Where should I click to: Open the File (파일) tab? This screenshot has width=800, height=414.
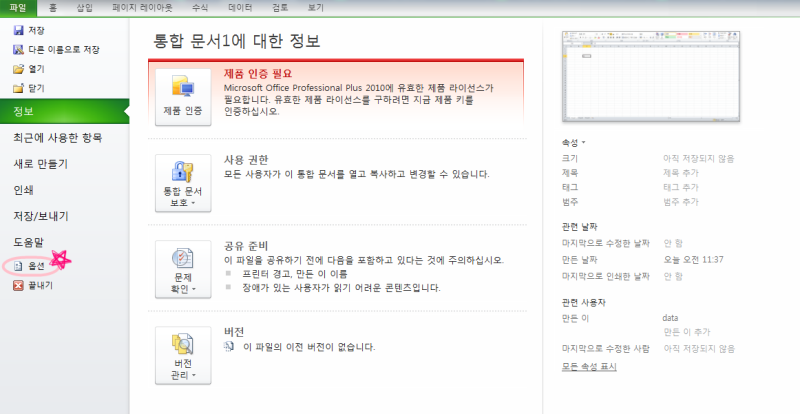pos(18,8)
